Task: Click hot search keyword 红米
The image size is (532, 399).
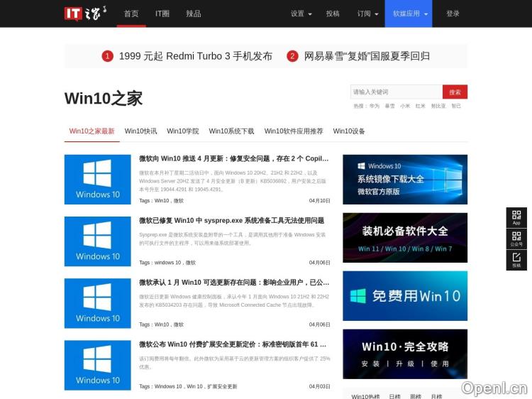Action: (421, 106)
